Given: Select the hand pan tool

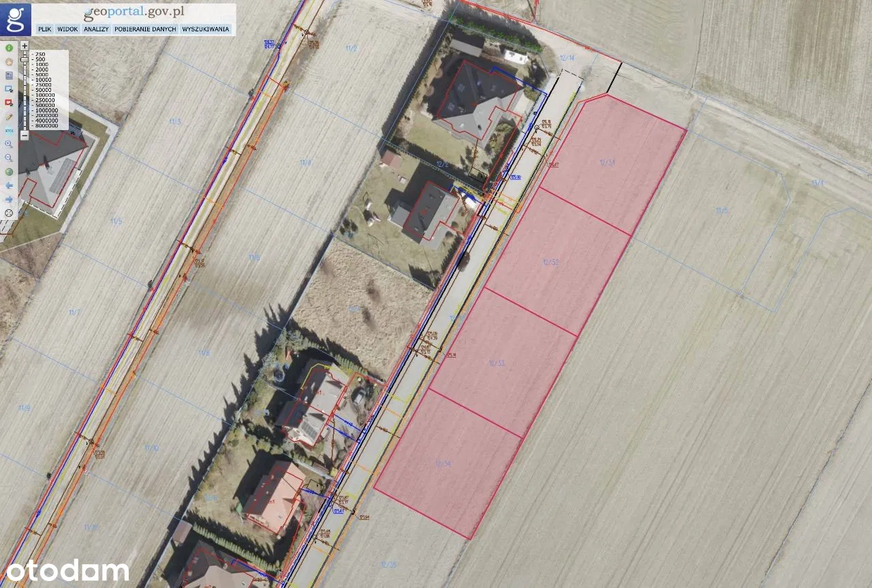Looking at the screenshot, I should (x=9, y=62).
